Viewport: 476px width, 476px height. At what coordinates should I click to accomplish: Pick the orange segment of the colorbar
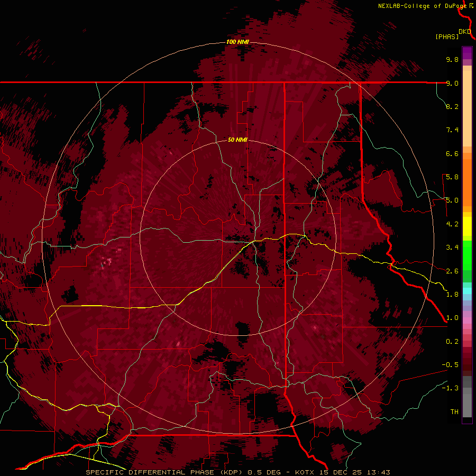(x=467, y=182)
